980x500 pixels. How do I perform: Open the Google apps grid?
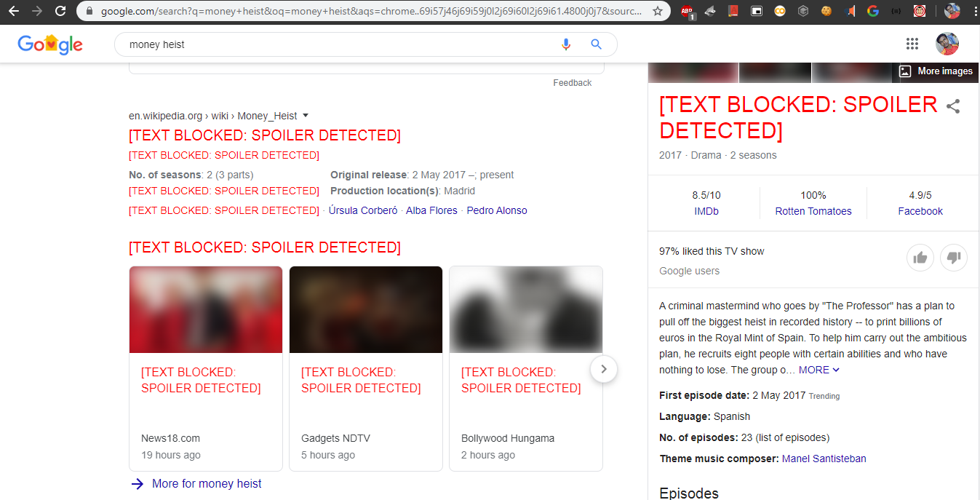pos(912,44)
